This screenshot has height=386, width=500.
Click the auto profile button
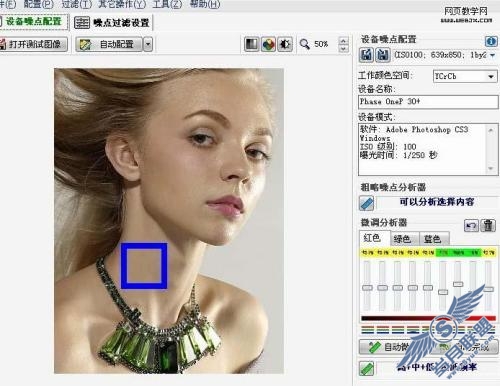click(x=109, y=44)
